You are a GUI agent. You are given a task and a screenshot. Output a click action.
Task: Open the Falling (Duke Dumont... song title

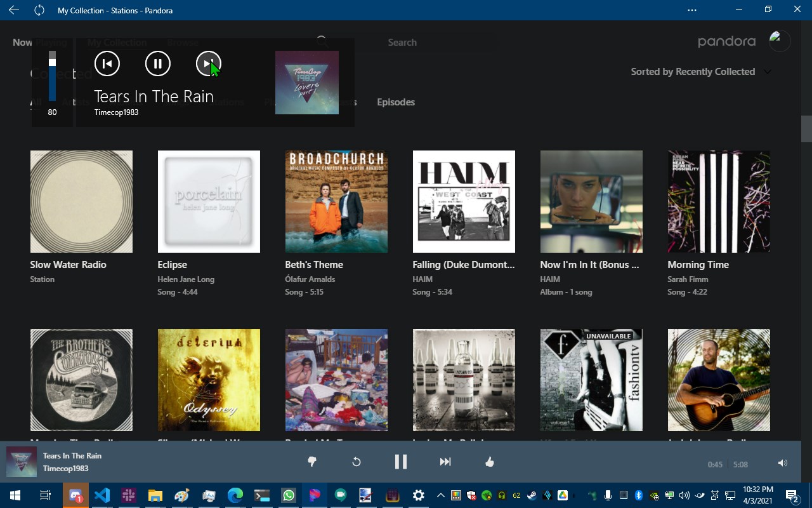[464, 265]
